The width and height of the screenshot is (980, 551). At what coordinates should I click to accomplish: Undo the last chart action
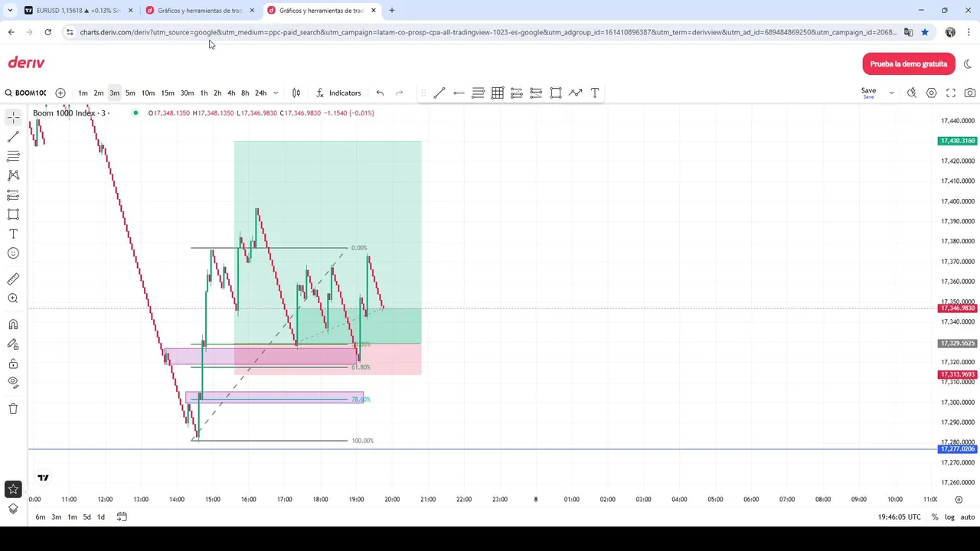(380, 93)
